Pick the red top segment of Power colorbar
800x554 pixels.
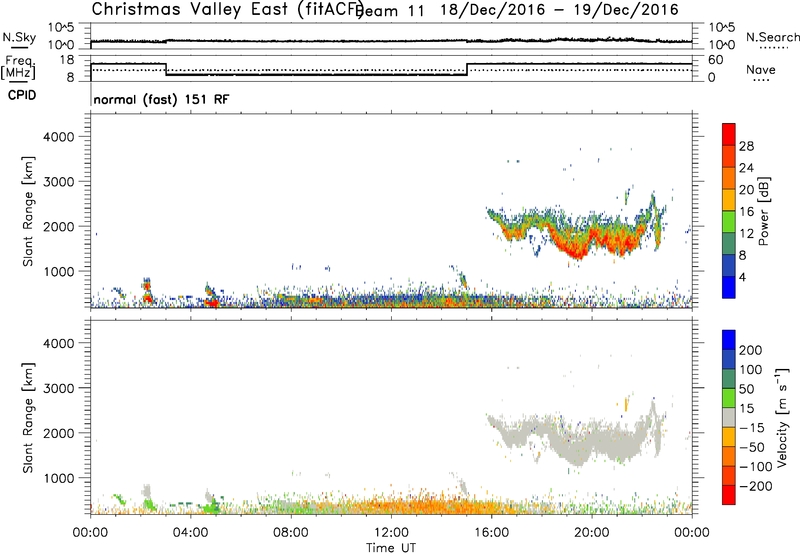729,134
